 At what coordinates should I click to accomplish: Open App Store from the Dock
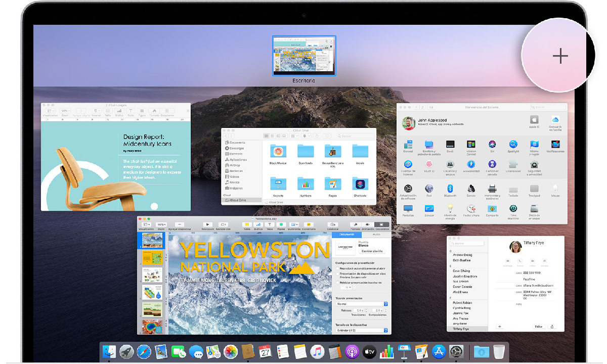[439, 351]
